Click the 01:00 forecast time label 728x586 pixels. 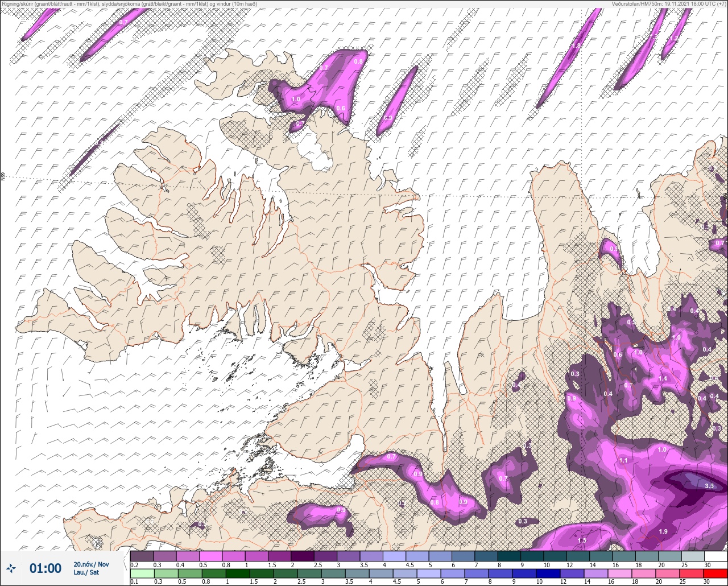(x=45, y=568)
